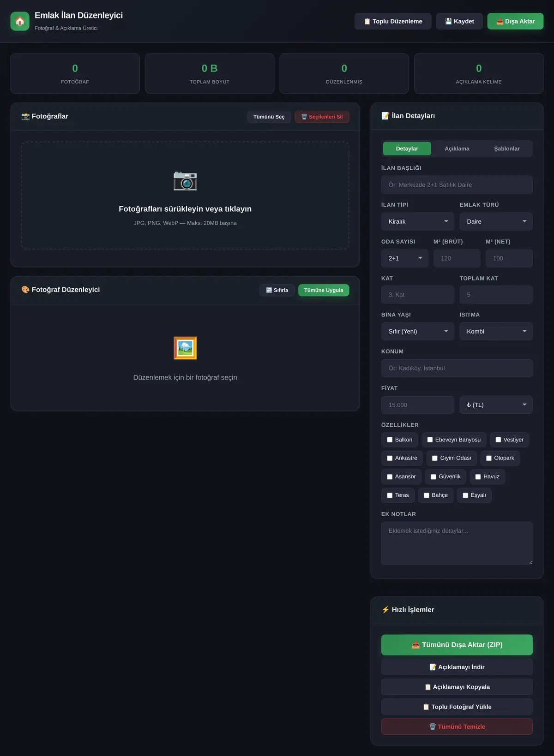Click the framed picture icon in the editor

tap(185, 348)
